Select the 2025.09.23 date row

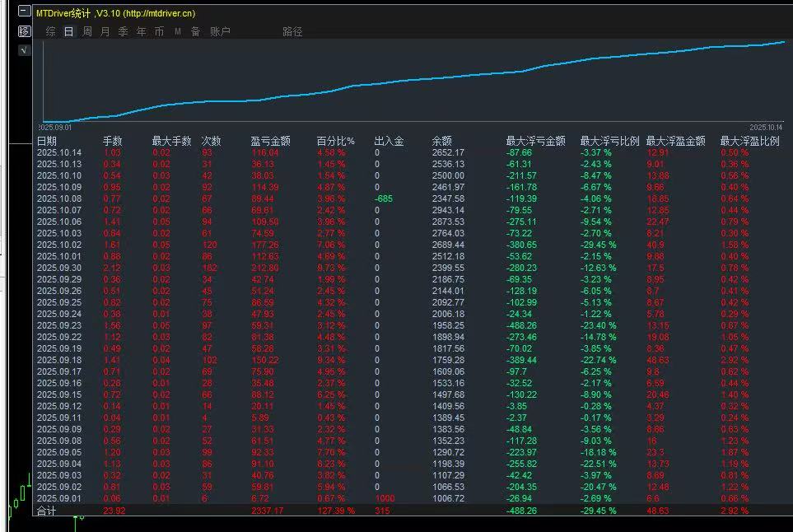point(59,325)
